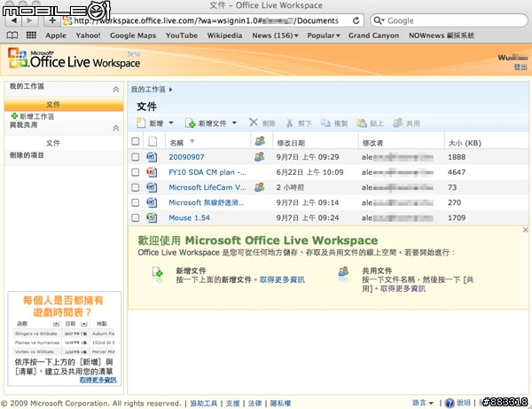Click the Google search magnifier icon

(x=377, y=20)
